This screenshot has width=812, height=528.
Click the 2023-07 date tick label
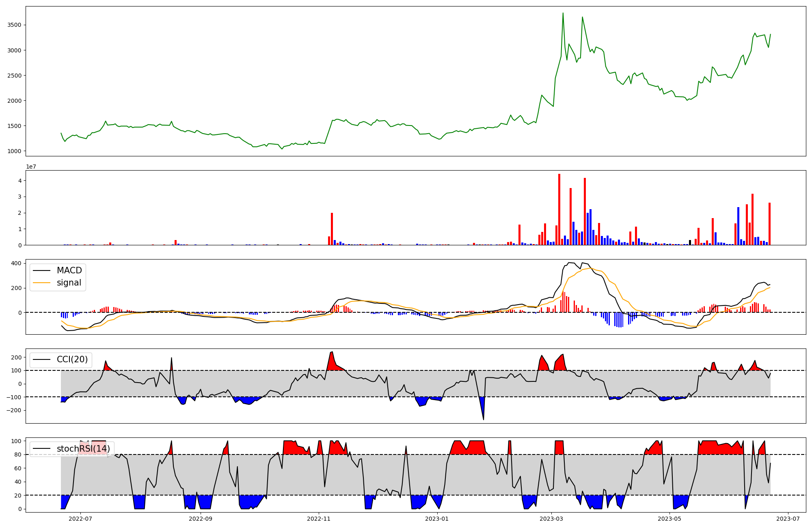click(x=788, y=519)
